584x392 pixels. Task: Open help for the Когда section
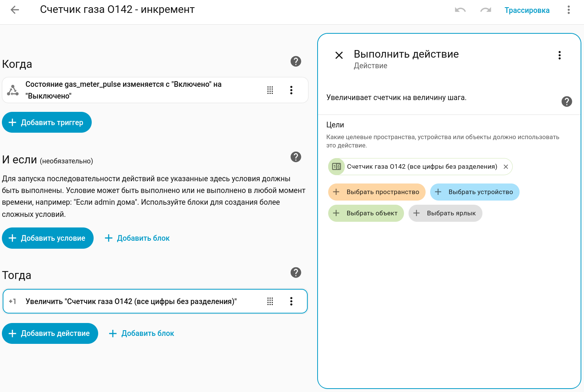[296, 61]
